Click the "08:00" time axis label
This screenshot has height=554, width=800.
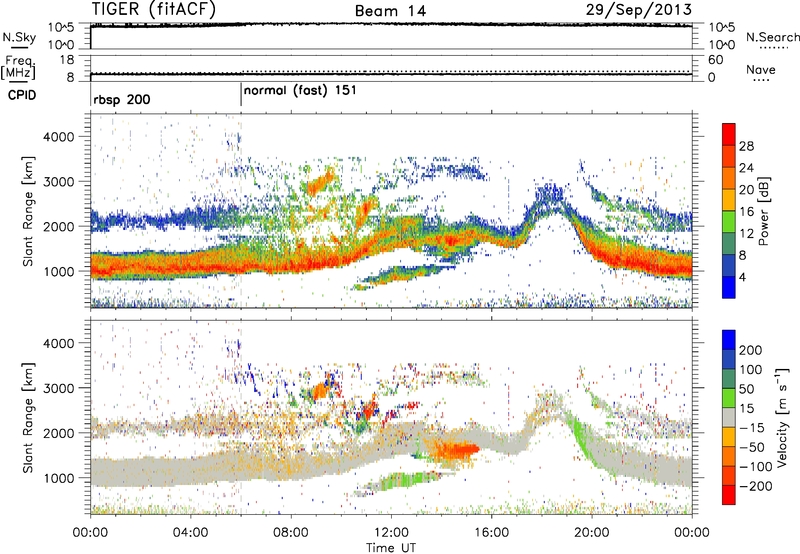[291, 533]
